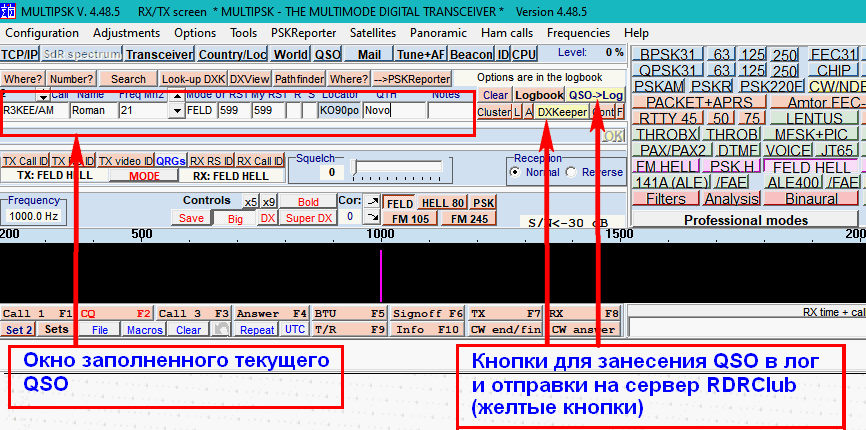Click the Macros button

coord(145,330)
